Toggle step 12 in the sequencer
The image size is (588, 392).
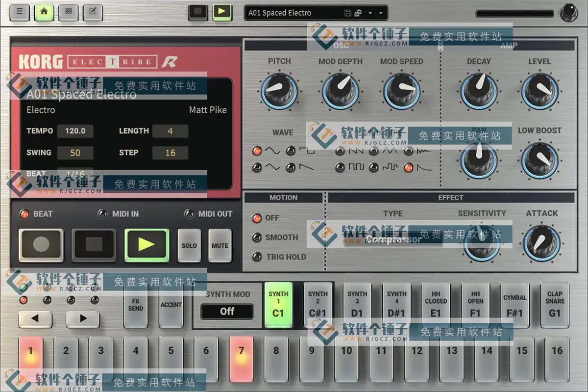(x=417, y=359)
